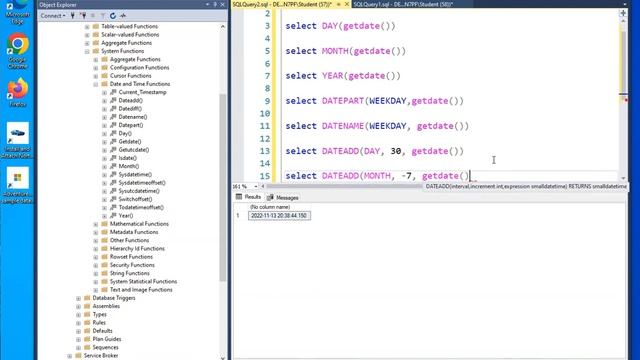Place cursor on line 13 DATEADD DAY query
Viewport: 640px width, 360px height.
click(374, 151)
